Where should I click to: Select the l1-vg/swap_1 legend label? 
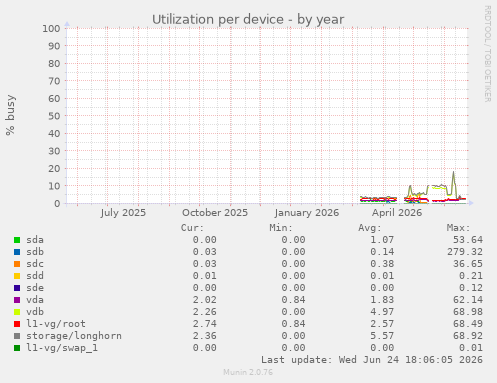pyautogui.click(x=62, y=348)
